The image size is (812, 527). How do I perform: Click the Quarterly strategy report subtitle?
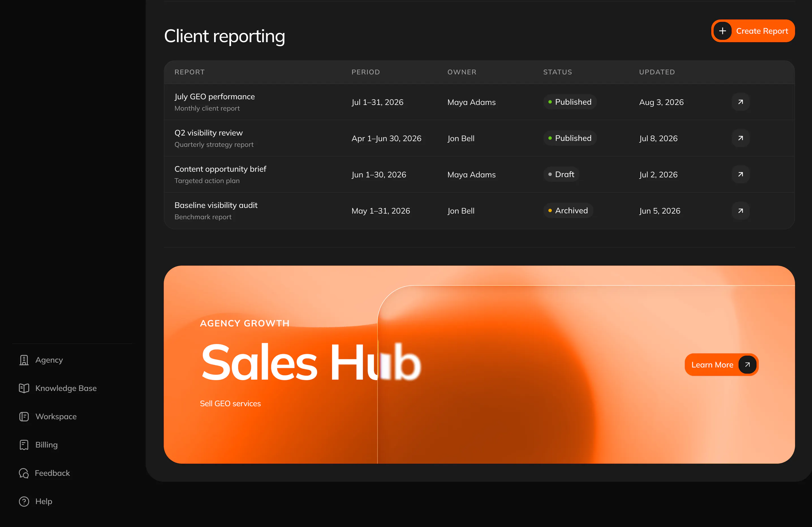(214, 144)
